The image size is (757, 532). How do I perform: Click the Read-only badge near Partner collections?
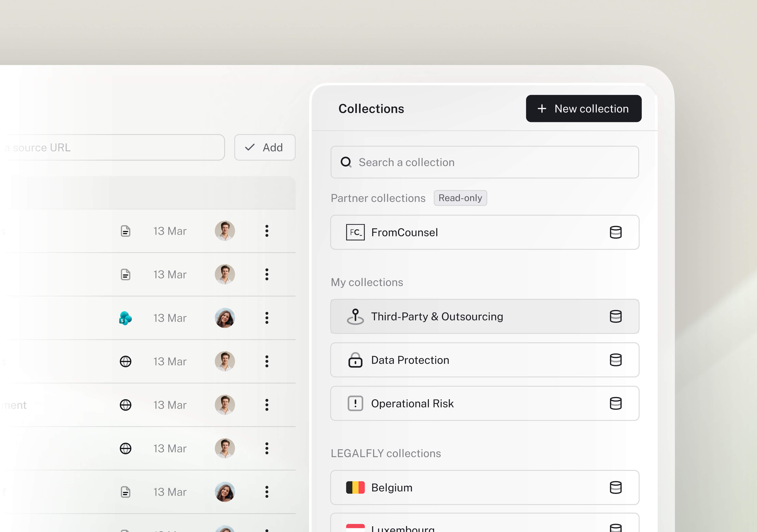pos(460,198)
